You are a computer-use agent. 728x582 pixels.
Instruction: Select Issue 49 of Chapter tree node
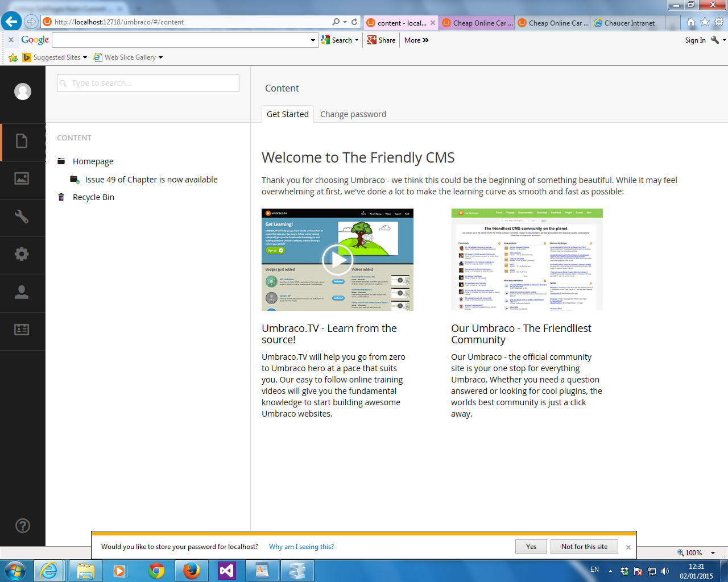coord(151,180)
